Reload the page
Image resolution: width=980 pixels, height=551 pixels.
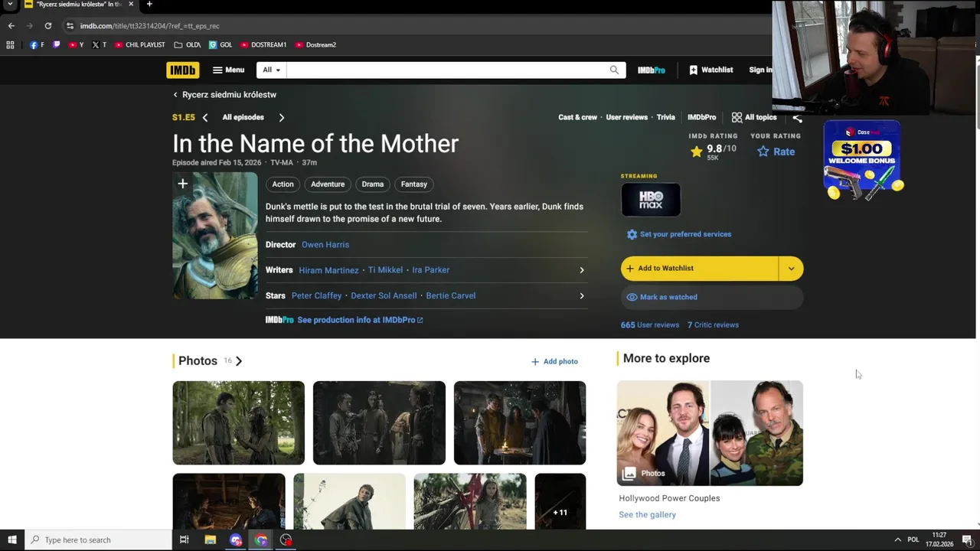click(47, 25)
